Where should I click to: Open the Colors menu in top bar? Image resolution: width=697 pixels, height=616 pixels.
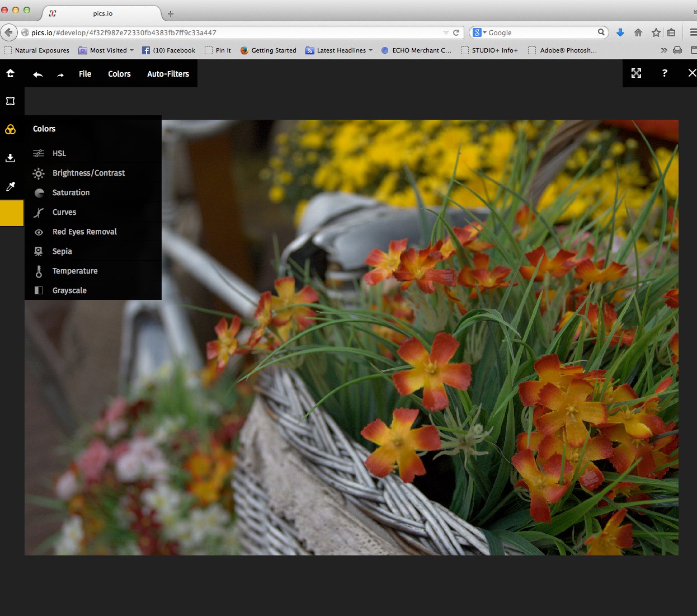[x=119, y=74]
